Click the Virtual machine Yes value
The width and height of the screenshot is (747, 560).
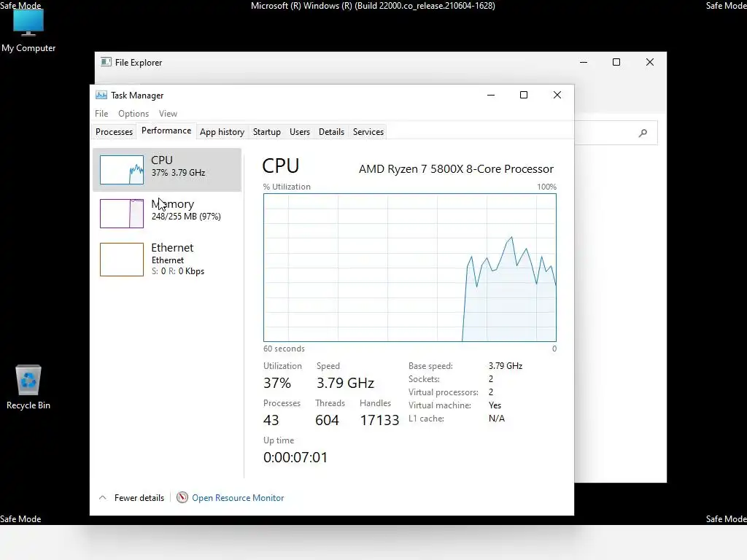coord(495,405)
